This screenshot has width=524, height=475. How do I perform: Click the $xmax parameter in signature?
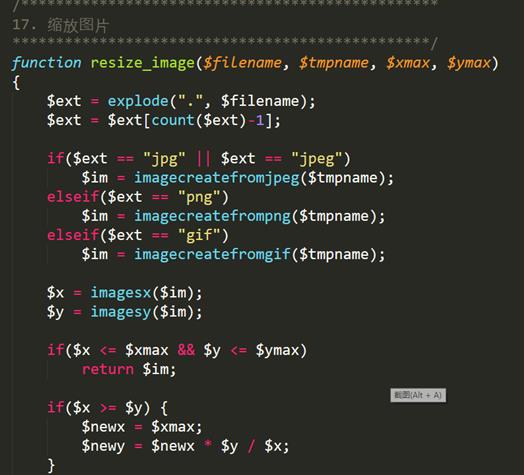tap(408, 63)
